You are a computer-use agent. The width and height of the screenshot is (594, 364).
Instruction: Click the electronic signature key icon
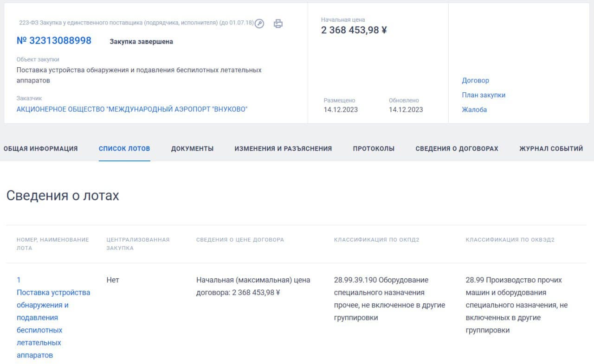pyautogui.click(x=259, y=24)
